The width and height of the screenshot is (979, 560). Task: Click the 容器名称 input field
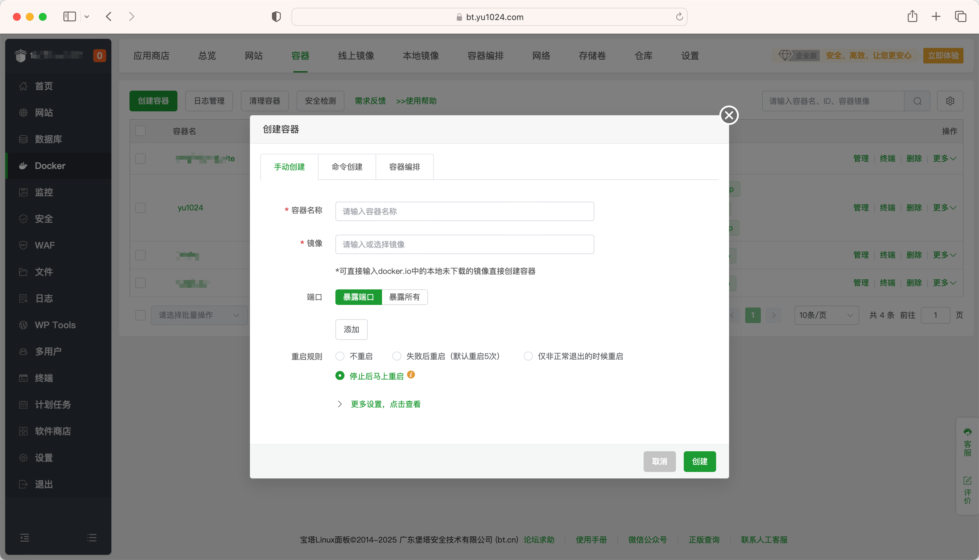[464, 212]
